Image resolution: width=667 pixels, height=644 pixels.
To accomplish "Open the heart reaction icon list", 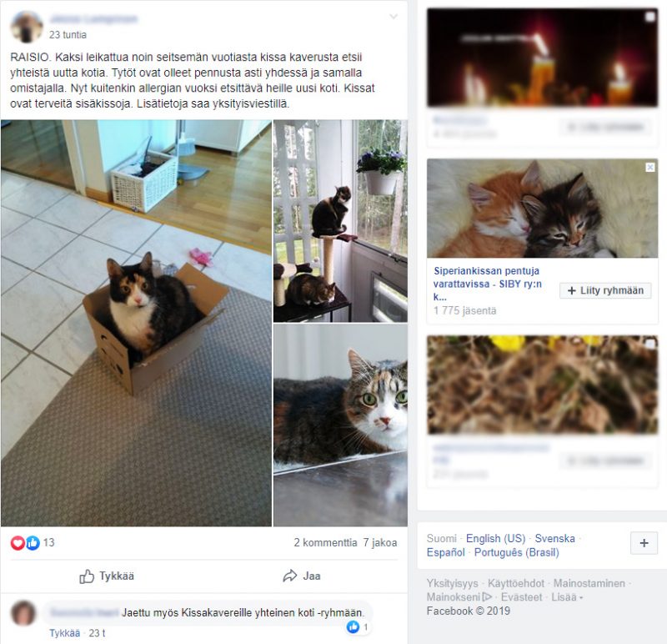I will coord(18,543).
